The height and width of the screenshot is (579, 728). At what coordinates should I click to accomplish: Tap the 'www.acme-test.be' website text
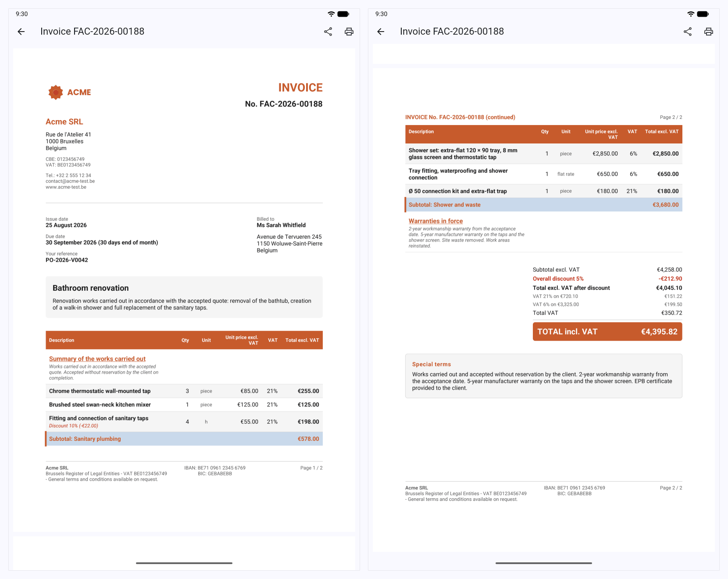66,187
